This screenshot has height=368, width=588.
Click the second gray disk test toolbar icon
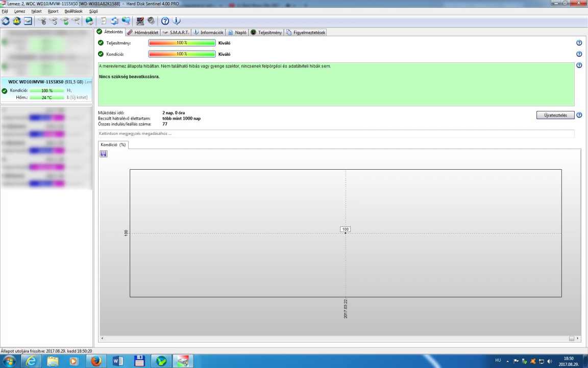[x=54, y=21]
